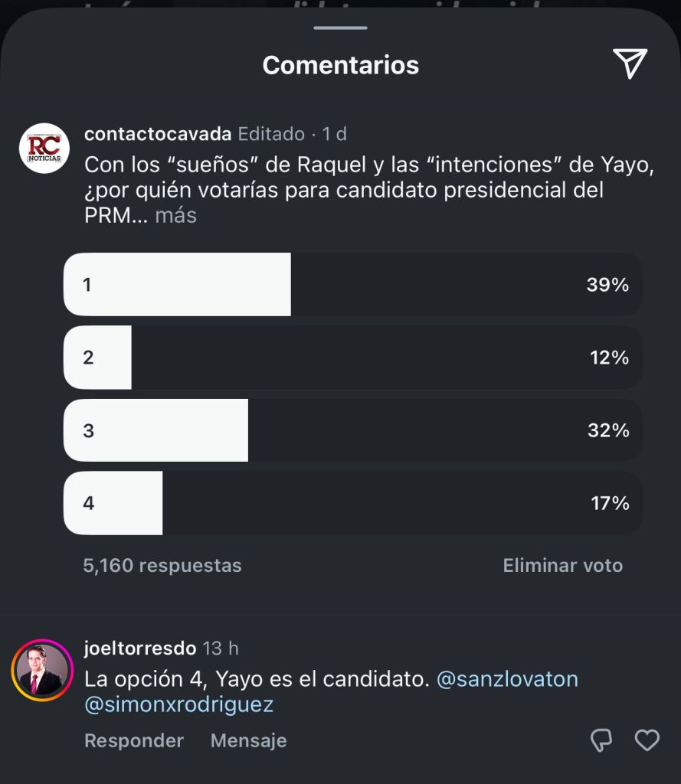Open the contactocavada username
The width and height of the screenshot is (681, 784).
point(158,134)
